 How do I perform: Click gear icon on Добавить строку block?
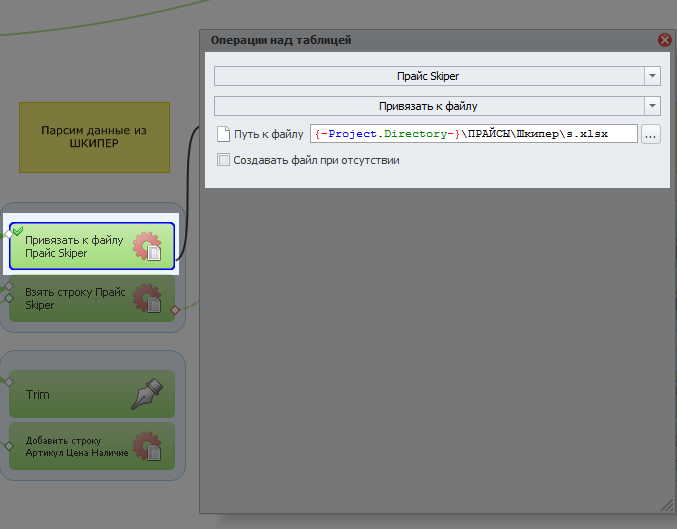(147, 446)
